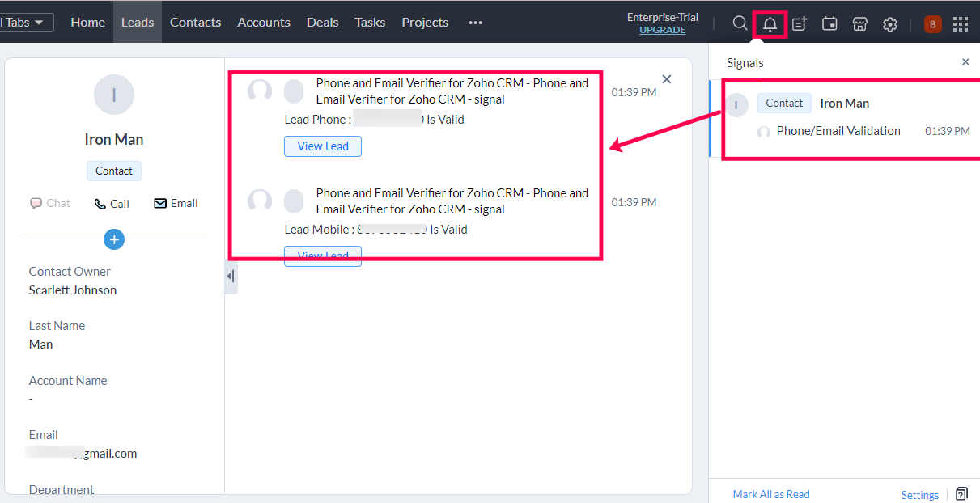Open the Projects tab
Viewport: 980px width, 503px height.
[x=425, y=22]
